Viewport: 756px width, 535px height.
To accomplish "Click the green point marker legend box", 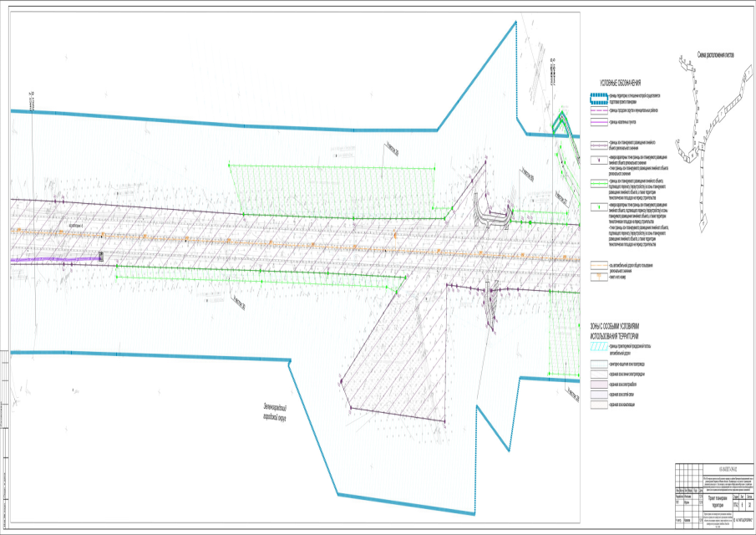I will pos(597,206).
